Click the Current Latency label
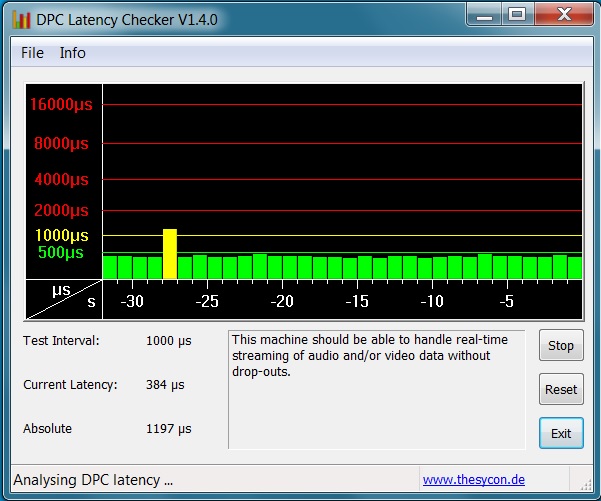The width and height of the screenshot is (601, 501). [x=71, y=384]
